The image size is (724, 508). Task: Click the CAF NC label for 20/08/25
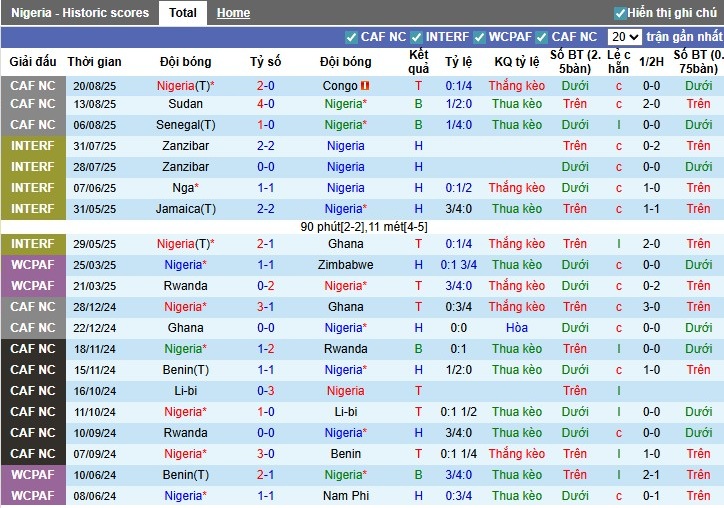(x=33, y=86)
